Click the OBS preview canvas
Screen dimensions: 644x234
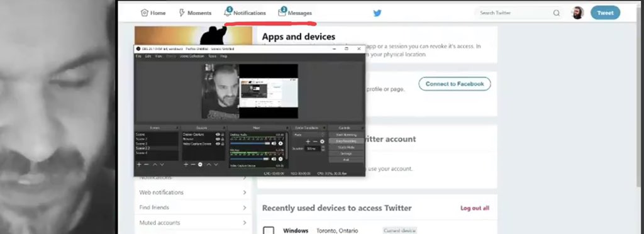pyautogui.click(x=250, y=91)
